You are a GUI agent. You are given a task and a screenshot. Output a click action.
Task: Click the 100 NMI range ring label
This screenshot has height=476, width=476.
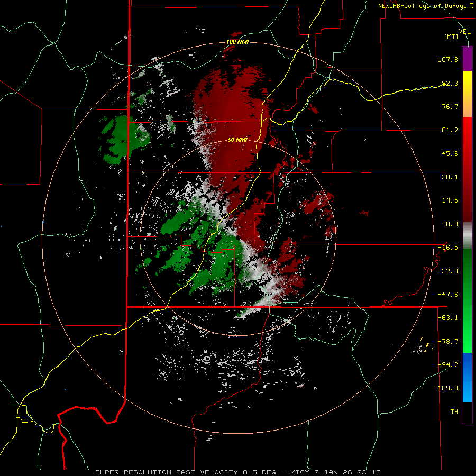[237, 42]
